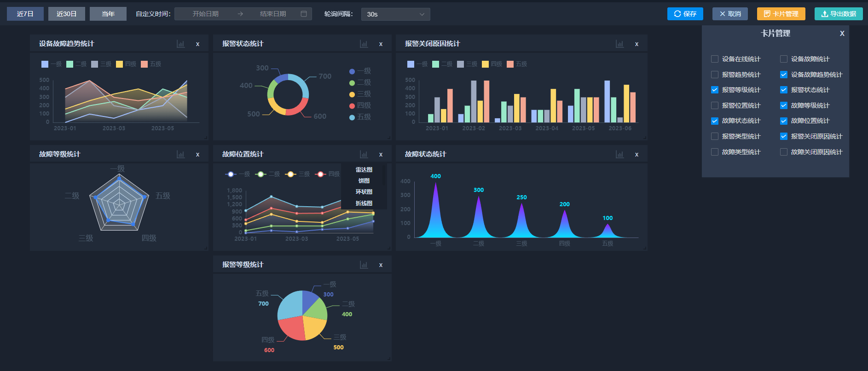The width and height of the screenshot is (868, 371).
Task: Close the 卡片管理 panel
Action: (842, 34)
